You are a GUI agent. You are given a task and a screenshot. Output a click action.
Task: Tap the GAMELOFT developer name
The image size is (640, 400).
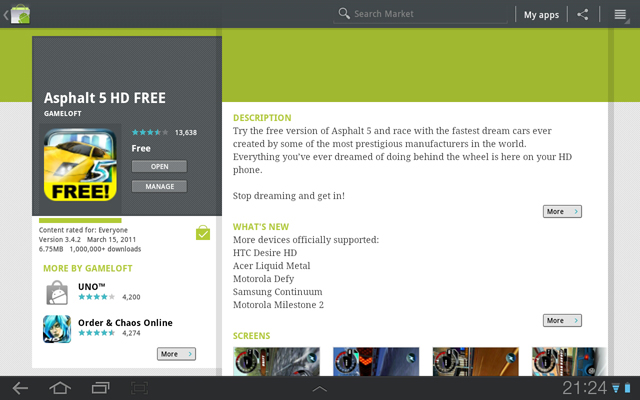pyautogui.click(x=62, y=113)
